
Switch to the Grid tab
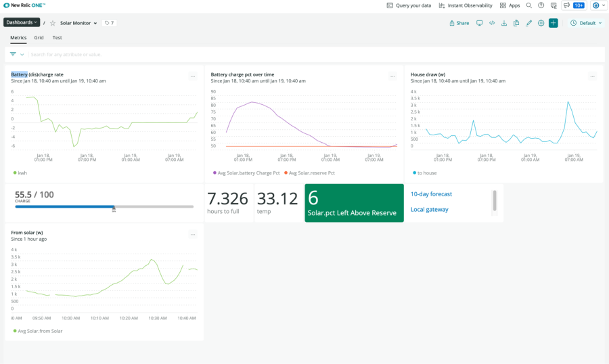click(39, 38)
